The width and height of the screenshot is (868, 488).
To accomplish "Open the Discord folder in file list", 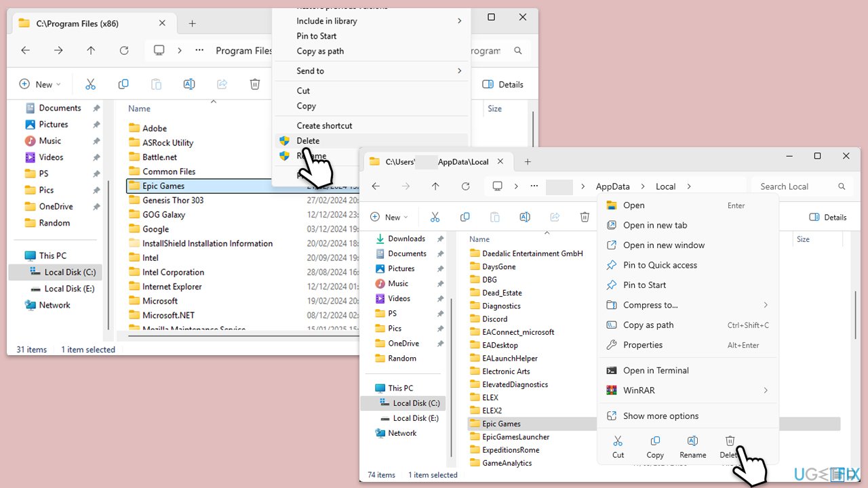I will [494, 319].
